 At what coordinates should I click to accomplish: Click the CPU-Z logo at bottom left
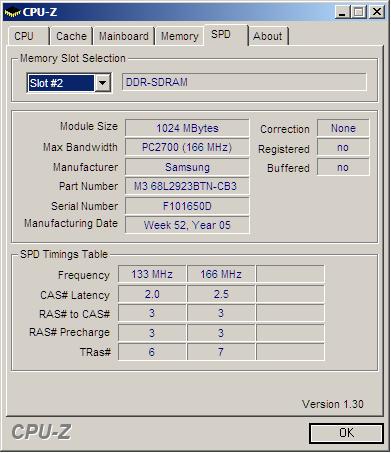click(x=41, y=432)
